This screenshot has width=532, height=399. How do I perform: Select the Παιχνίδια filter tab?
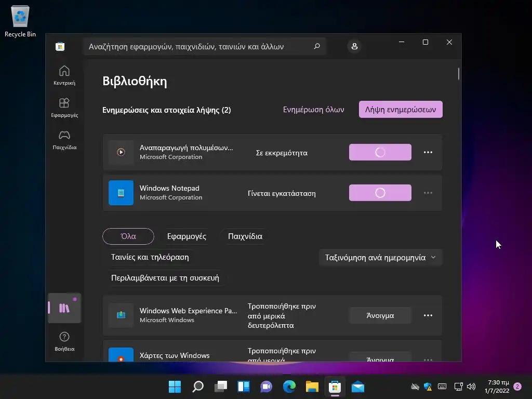(x=245, y=236)
